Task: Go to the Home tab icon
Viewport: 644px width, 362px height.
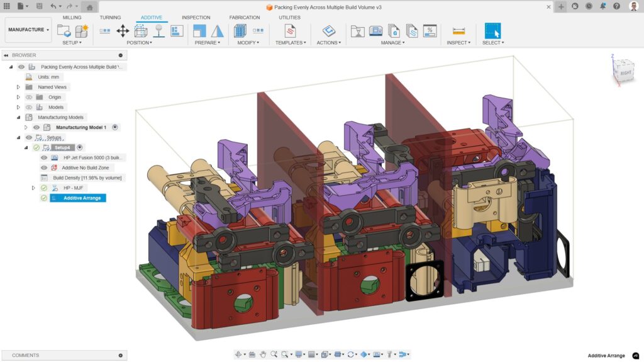Action: click(x=89, y=7)
